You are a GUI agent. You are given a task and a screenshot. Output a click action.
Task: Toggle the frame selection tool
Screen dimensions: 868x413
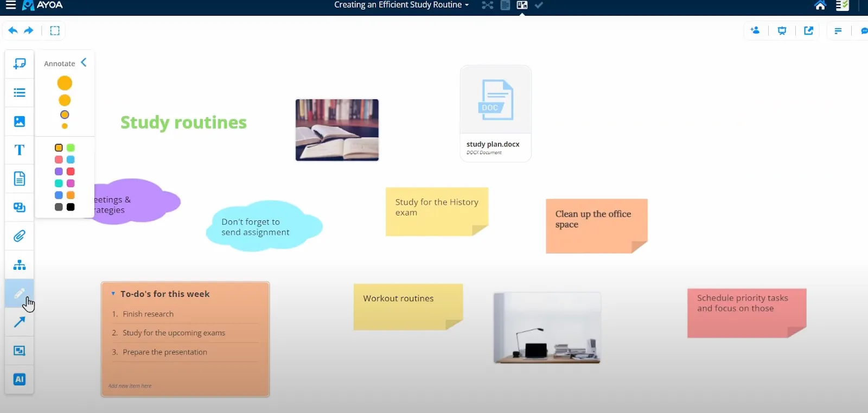click(x=55, y=30)
